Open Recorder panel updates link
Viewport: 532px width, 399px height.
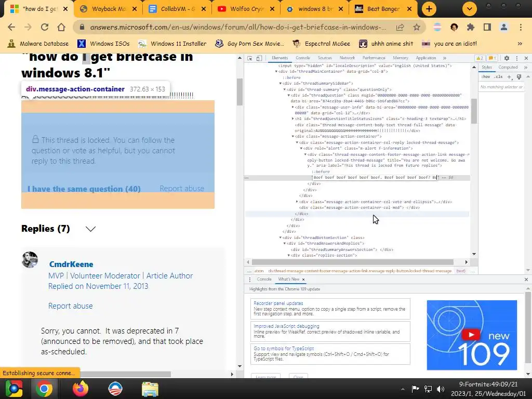pyautogui.click(x=278, y=303)
